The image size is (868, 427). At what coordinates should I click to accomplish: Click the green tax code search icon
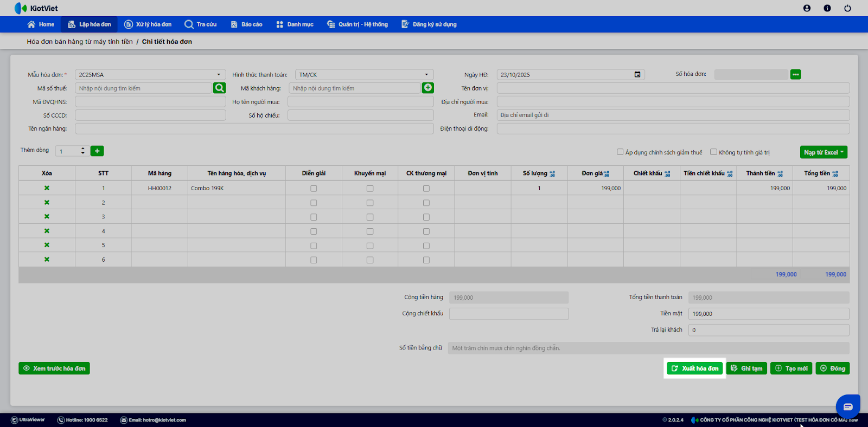pos(219,88)
